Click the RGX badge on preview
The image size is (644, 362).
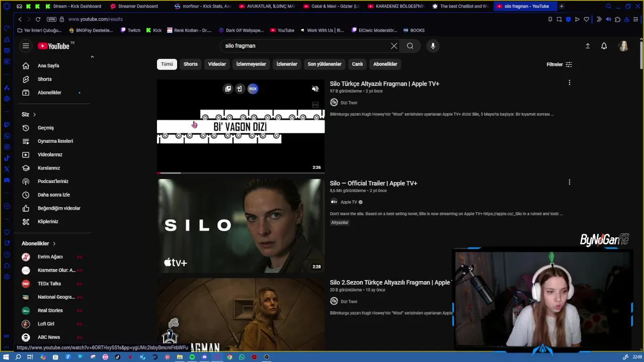(x=253, y=89)
